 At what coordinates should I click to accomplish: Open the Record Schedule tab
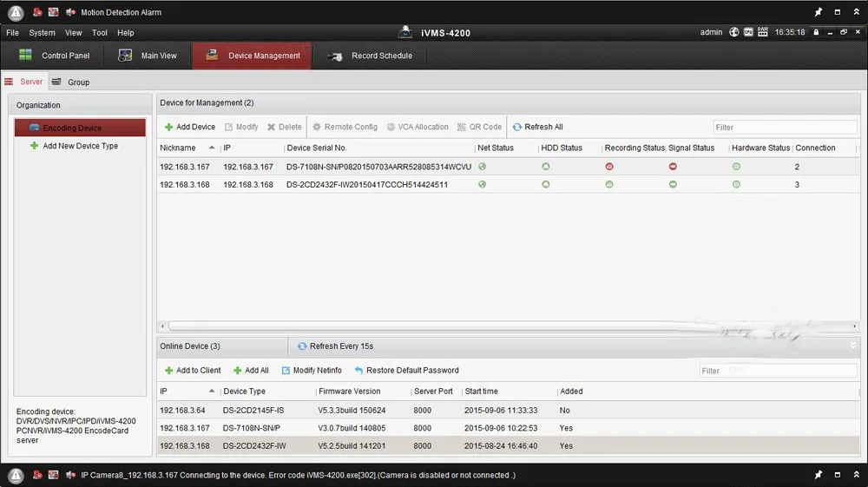[x=370, y=56]
